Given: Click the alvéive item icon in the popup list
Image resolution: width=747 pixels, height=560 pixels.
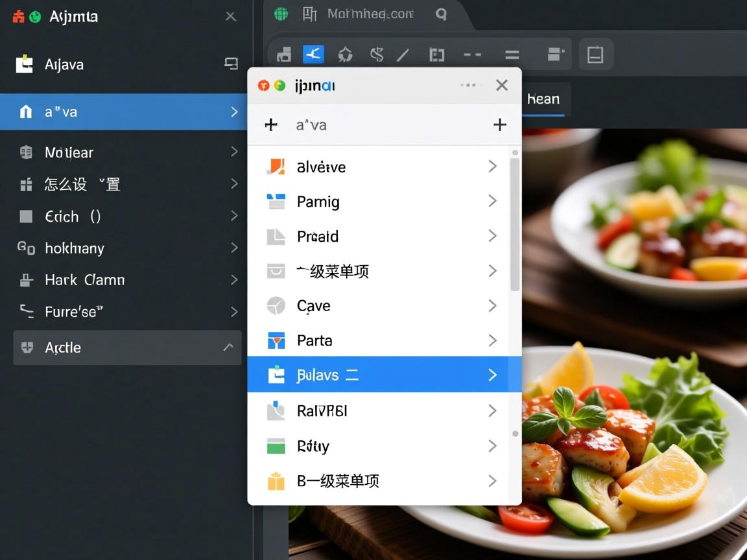Looking at the screenshot, I should pos(276,167).
